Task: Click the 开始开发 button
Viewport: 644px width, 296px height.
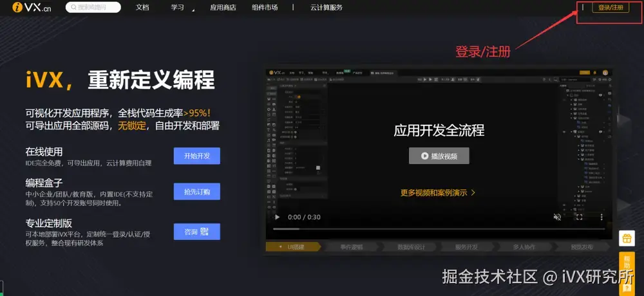Action: (196, 156)
